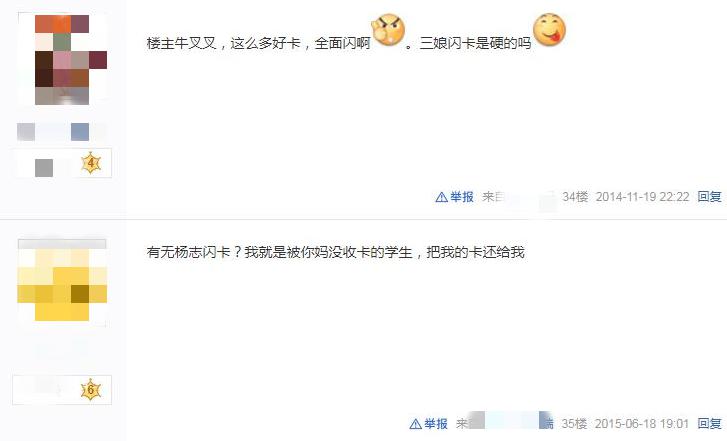Click the angry face emoji in the comment
This screenshot has width=727, height=441.
389,30
